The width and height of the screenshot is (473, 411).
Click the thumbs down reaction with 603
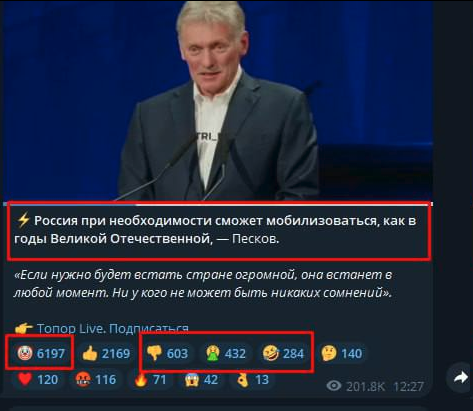(x=168, y=353)
